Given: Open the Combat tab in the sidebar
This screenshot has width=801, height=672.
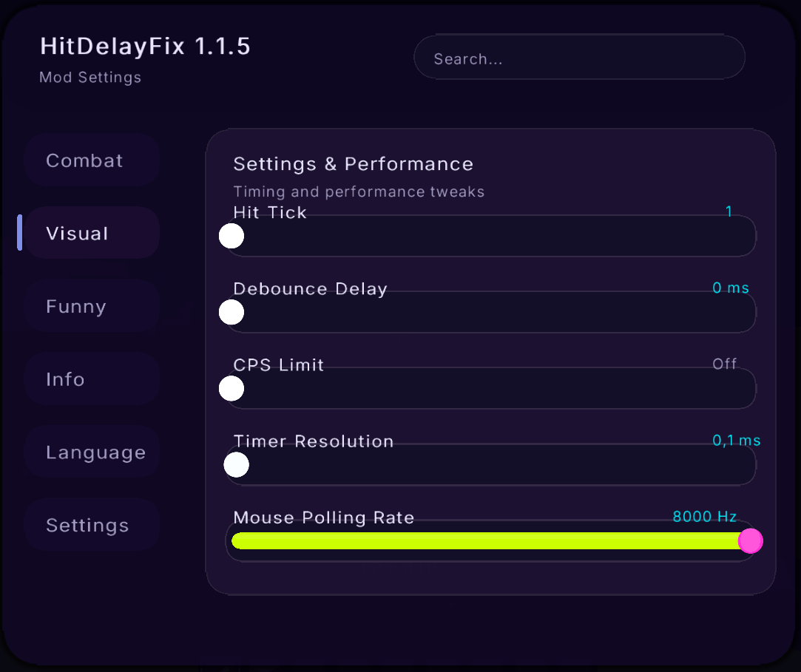Looking at the screenshot, I should pos(92,160).
